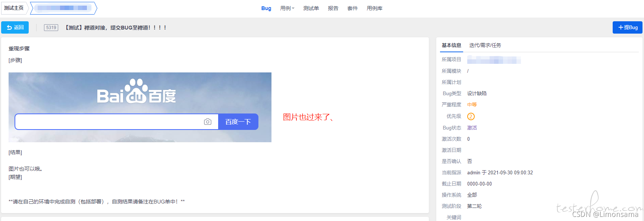Image resolution: width=644 pixels, height=221 pixels.
Task: Click the camera icon in Baidu search box
Action: [208, 122]
